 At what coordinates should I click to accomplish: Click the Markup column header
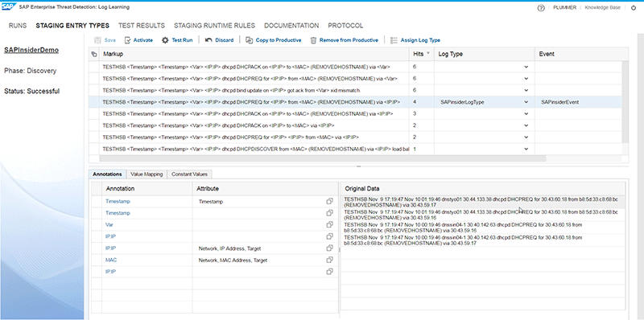click(x=254, y=54)
